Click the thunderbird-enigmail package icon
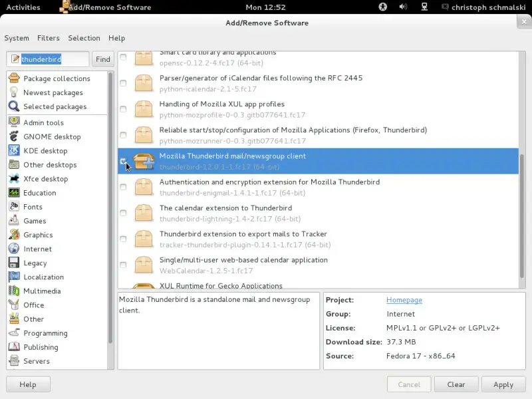Image resolution: width=532 pixels, height=399 pixels. pos(144,187)
